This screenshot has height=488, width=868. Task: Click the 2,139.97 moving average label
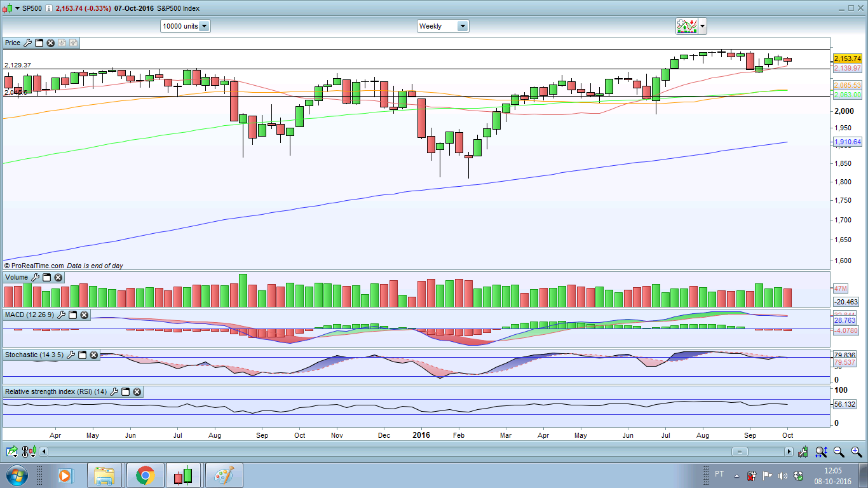coord(848,68)
